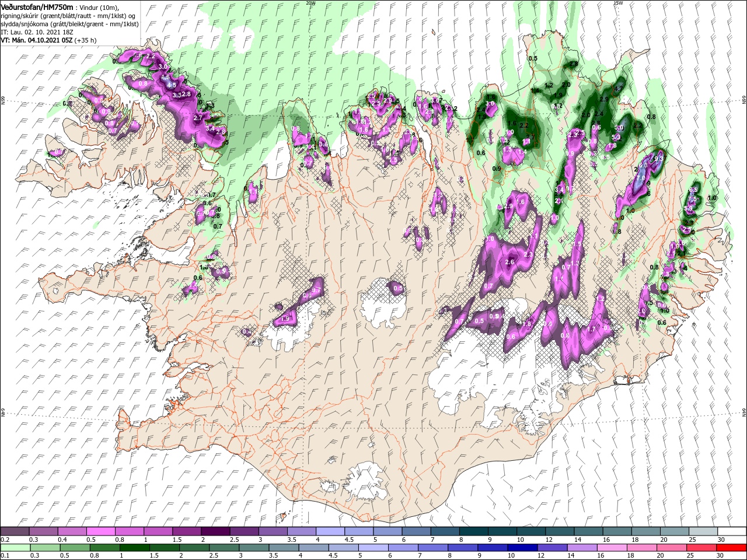Click the '2.6' value on the eastern snow area
Image resolution: width=747 pixels, height=560 pixels.
(x=509, y=262)
